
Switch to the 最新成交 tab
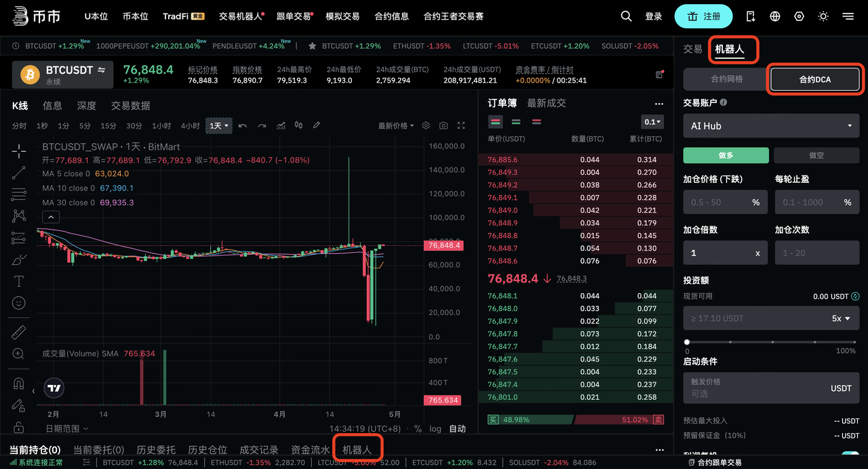(x=547, y=104)
